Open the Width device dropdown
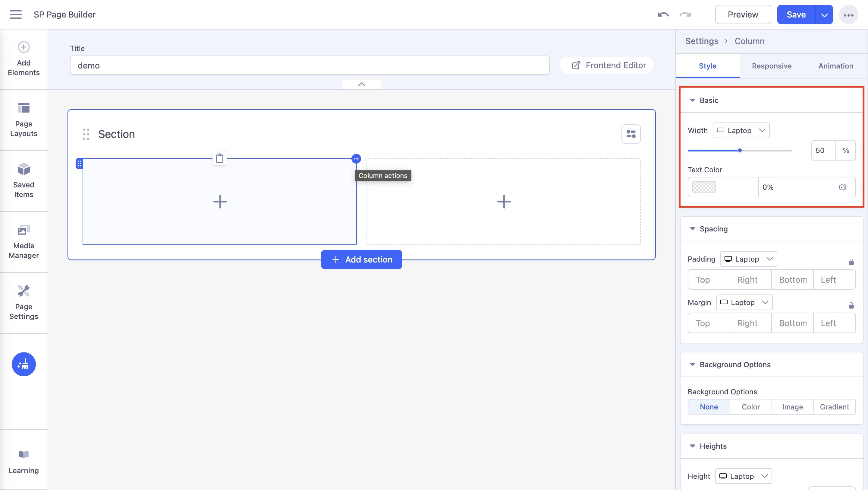The width and height of the screenshot is (868, 490). pyautogui.click(x=741, y=131)
